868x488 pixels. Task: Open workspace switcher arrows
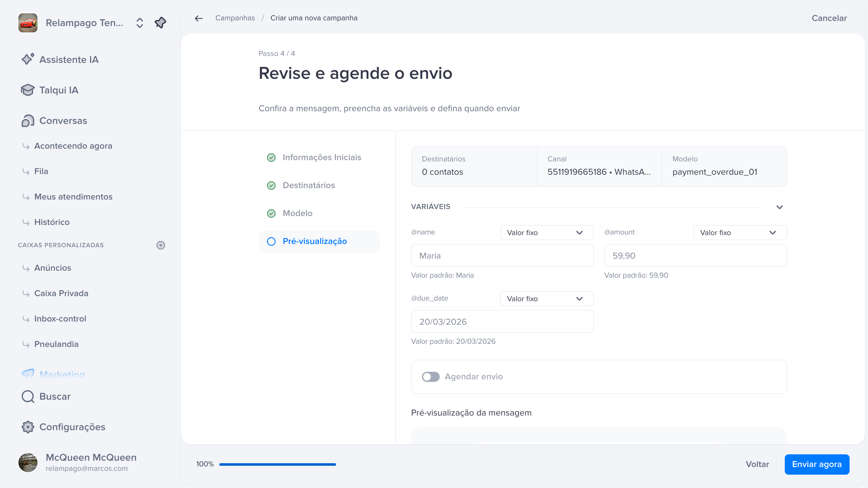click(139, 23)
